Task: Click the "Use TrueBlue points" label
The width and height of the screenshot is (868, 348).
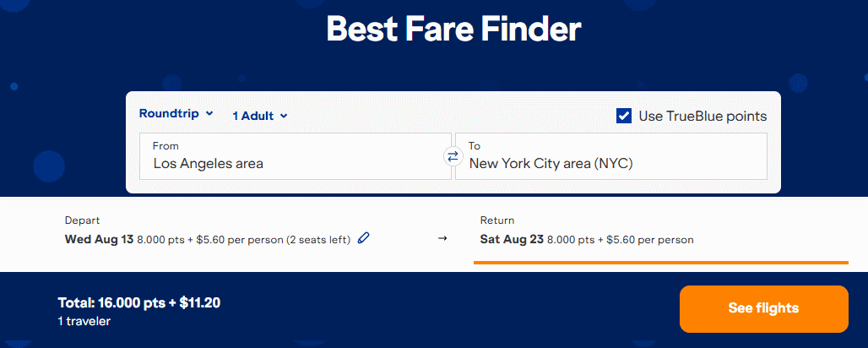Action: click(703, 116)
